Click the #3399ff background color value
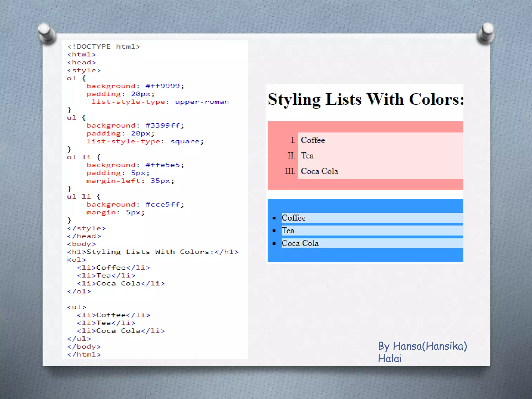The width and height of the screenshot is (532, 399). coord(163,125)
